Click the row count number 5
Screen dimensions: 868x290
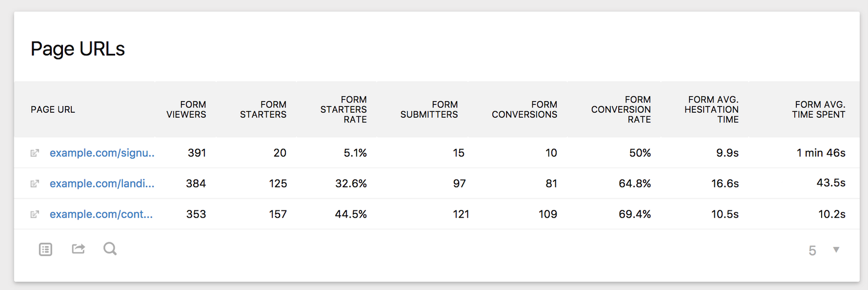(x=812, y=250)
